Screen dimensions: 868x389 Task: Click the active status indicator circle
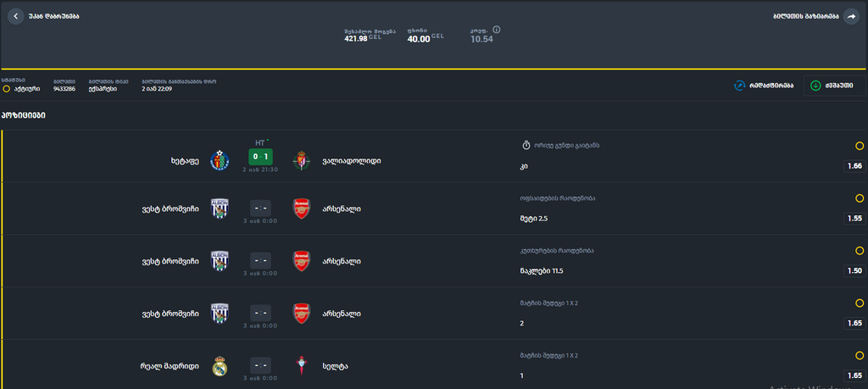click(x=7, y=88)
